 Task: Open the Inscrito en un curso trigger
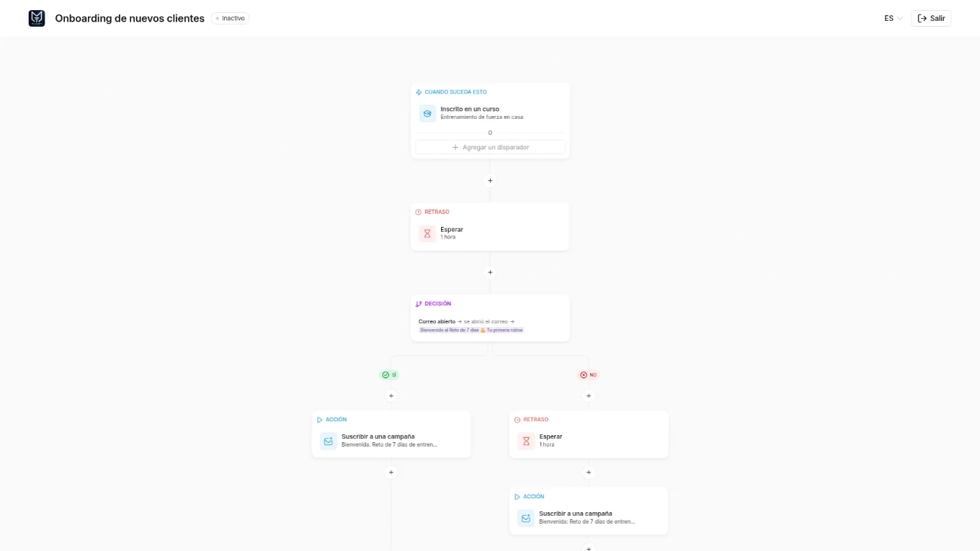pos(490,113)
